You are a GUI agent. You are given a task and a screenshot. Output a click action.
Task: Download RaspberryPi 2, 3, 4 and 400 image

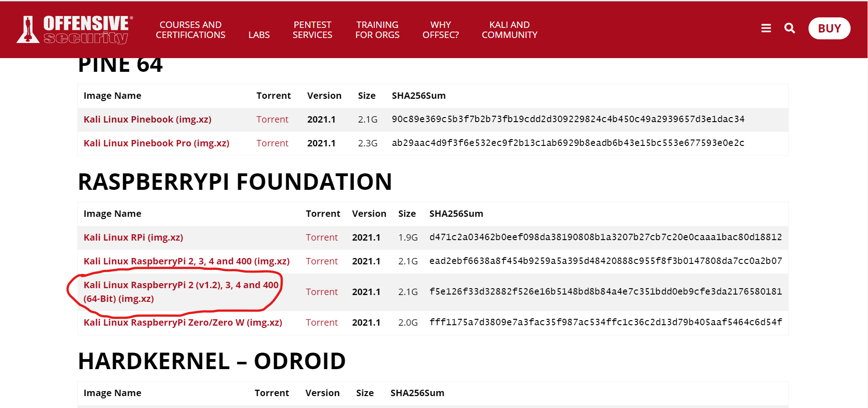pos(187,261)
